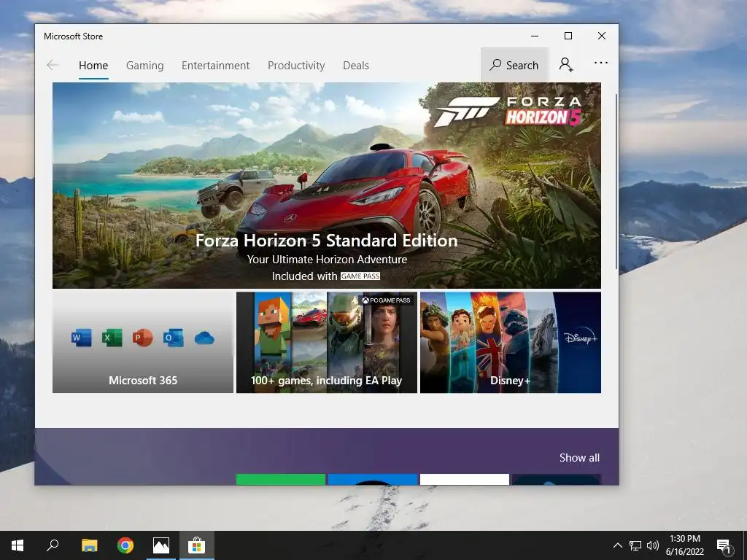Open the 100+ games, including EA Play tile
Image resolution: width=747 pixels, height=560 pixels.
(326, 343)
